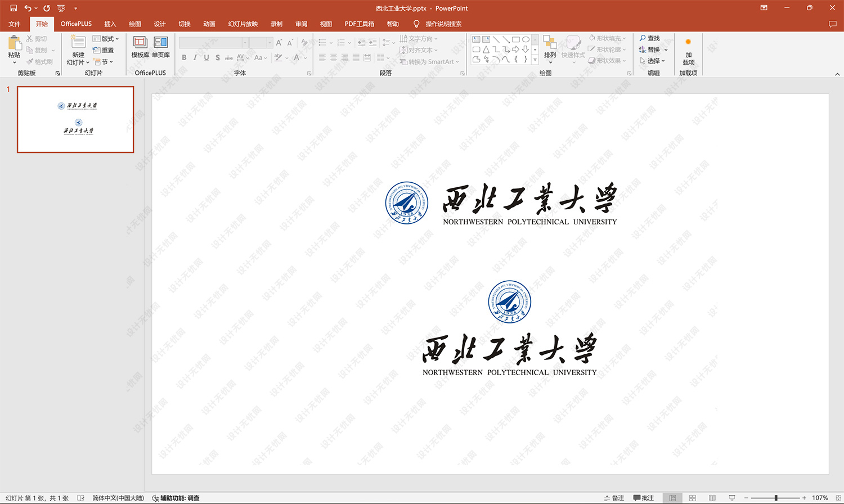Toggle Bold formatting
This screenshot has height=504, width=844.
point(184,57)
